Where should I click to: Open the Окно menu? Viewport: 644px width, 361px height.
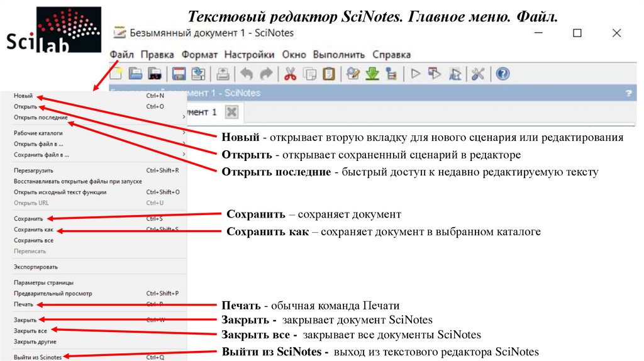pyautogui.click(x=294, y=55)
